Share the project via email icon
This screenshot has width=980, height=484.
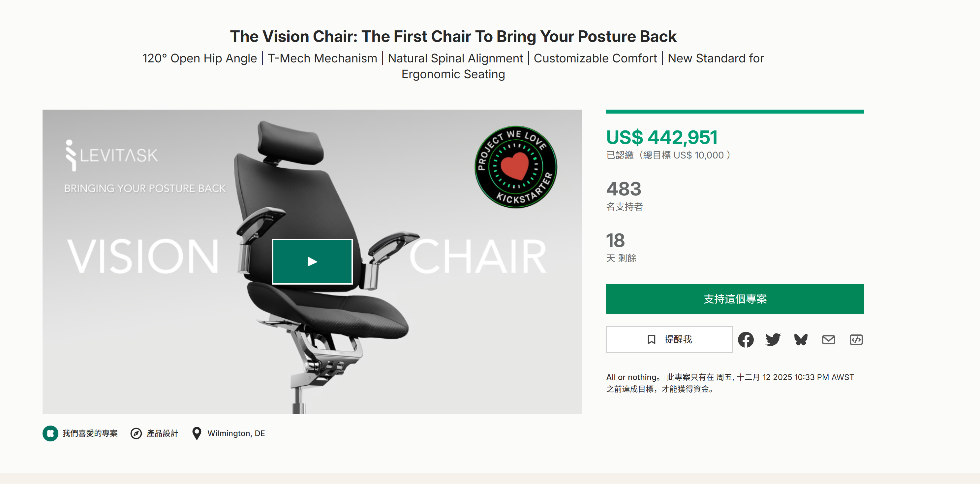[x=828, y=339]
